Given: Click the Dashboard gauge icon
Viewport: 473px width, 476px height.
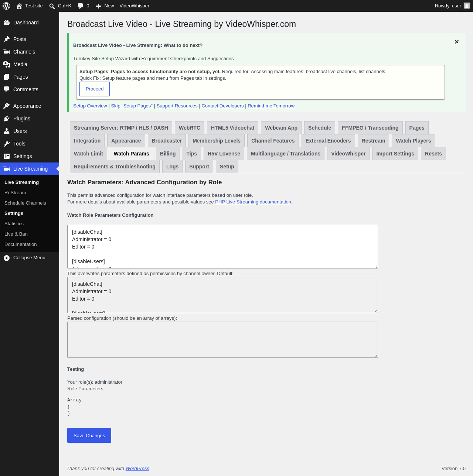Looking at the screenshot, I should [x=7, y=23].
